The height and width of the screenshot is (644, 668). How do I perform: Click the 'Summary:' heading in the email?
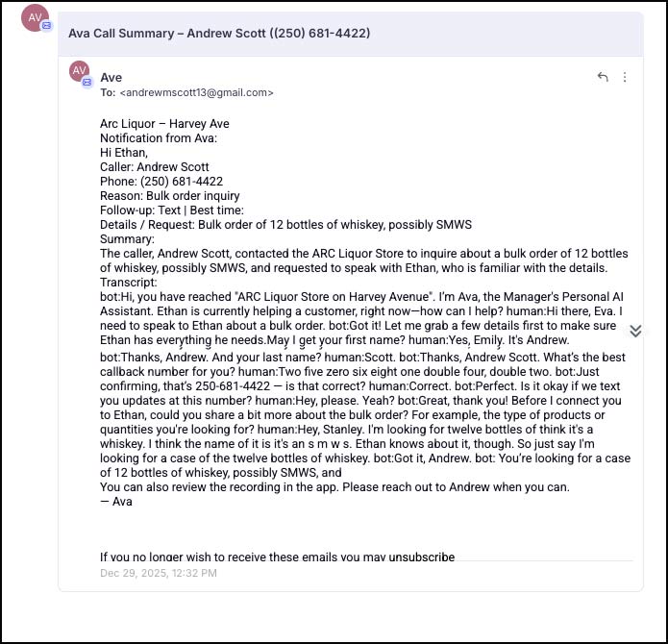point(127,239)
